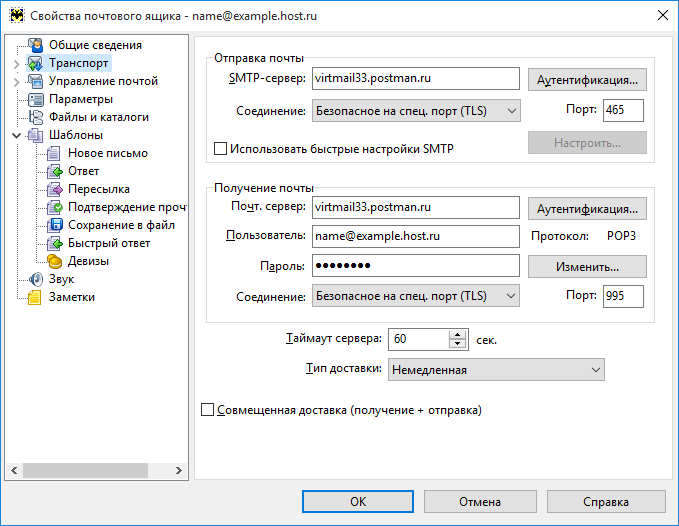The height and width of the screenshot is (526, 679).
Task: Click the Заметки notes icon
Action: [x=36, y=297]
